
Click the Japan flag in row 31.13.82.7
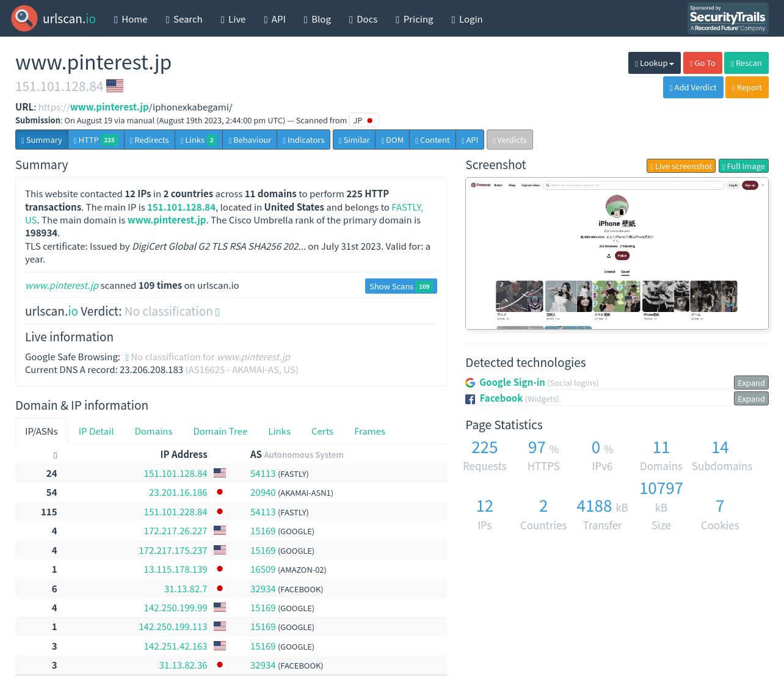[x=220, y=589]
